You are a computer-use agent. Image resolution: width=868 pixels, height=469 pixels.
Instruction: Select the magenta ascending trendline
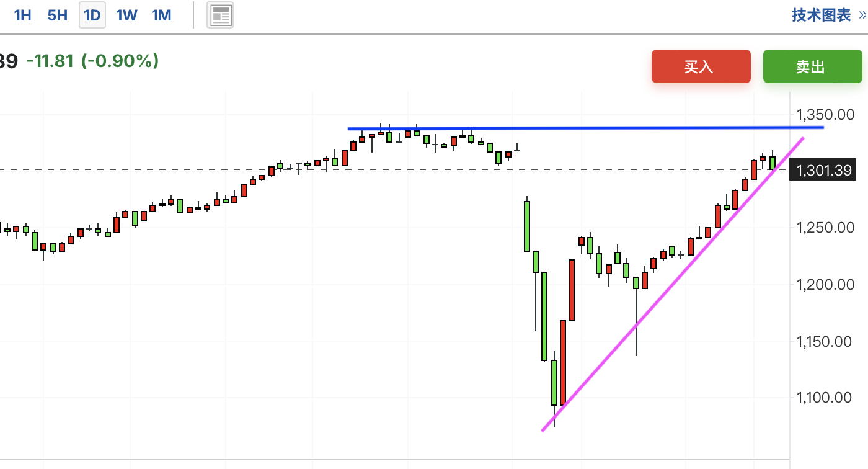click(x=673, y=284)
